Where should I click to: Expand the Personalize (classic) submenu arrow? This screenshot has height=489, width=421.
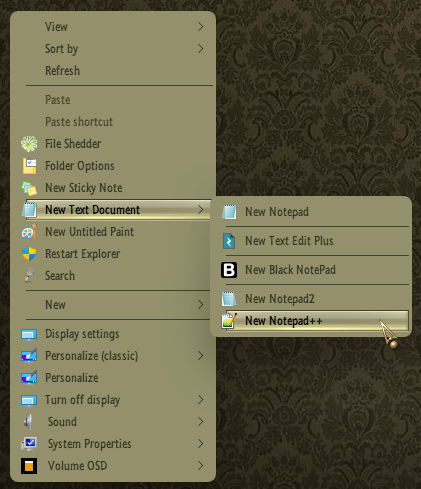(x=200, y=356)
